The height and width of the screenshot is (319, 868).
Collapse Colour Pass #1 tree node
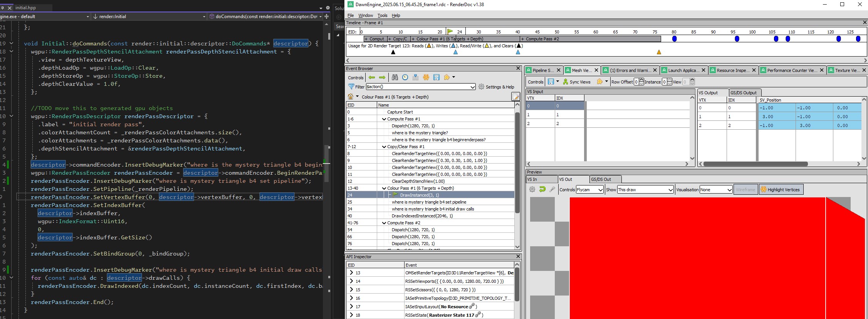[x=384, y=188]
